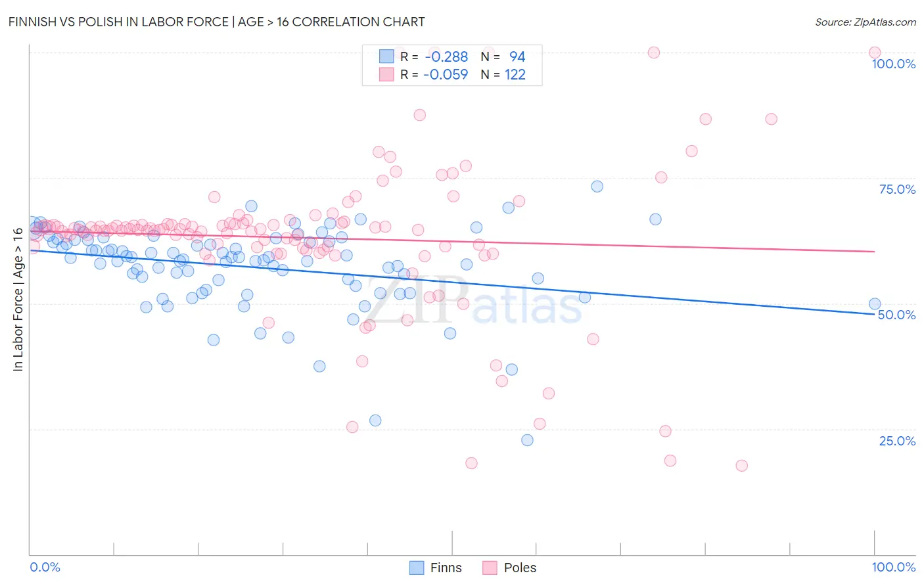Select the 50.0% y-axis label
The image size is (924, 586).
click(x=897, y=315)
